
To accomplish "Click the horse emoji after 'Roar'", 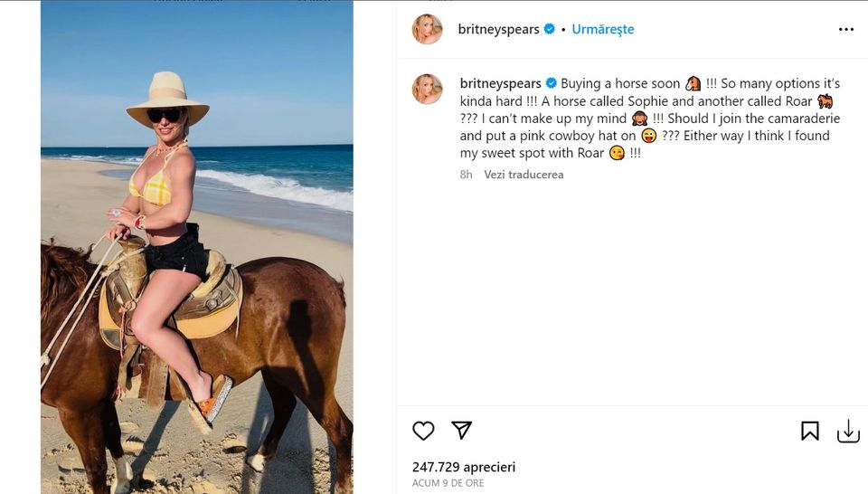I will point(825,101).
